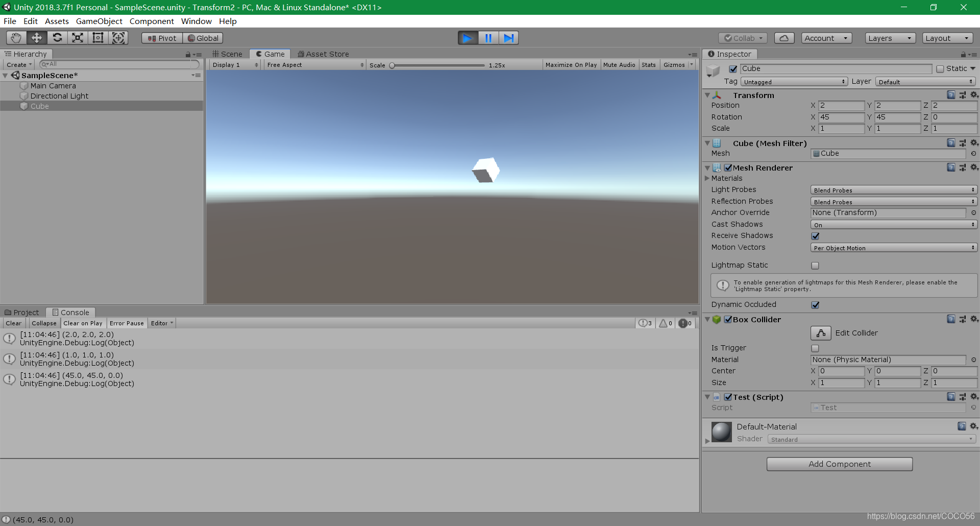Click the Add Component button
Viewport: 980px width, 526px height.
click(840, 464)
